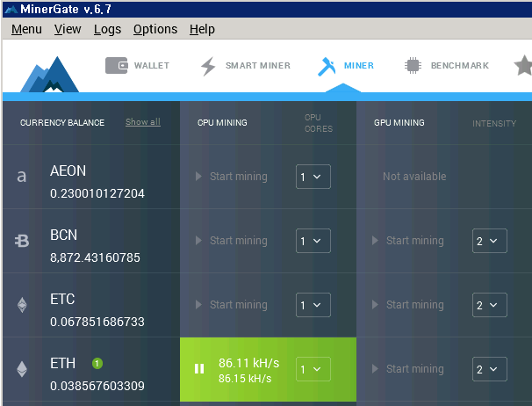This screenshot has height=406, width=532.
Task: Click the Show all currencies link
Action: point(143,122)
